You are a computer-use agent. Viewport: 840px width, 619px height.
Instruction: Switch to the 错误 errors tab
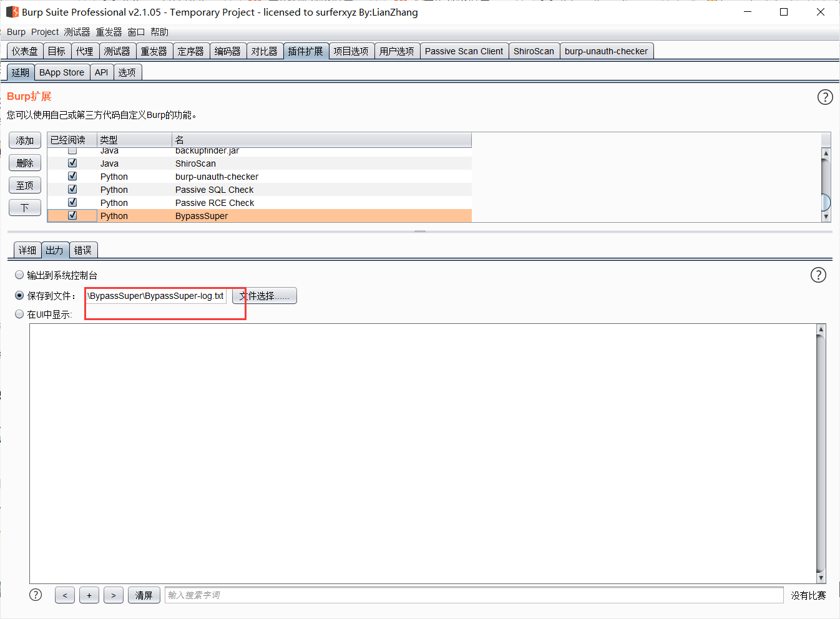[x=83, y=250]
